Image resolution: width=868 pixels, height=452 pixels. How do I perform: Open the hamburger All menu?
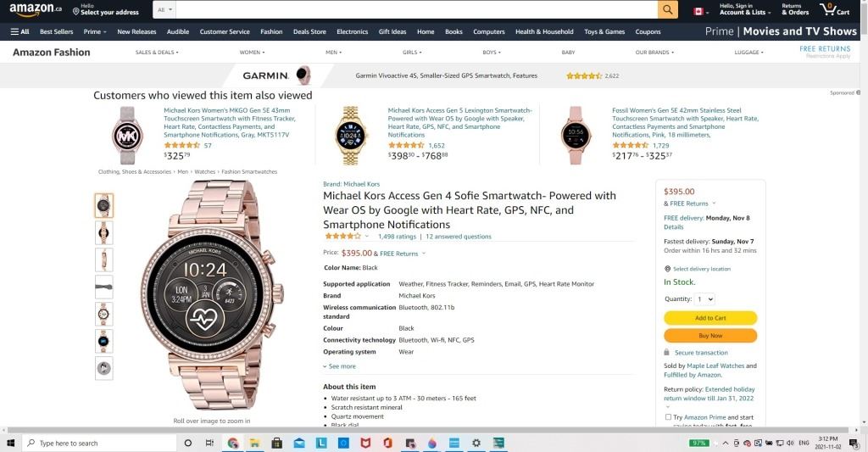click(20, 31)
